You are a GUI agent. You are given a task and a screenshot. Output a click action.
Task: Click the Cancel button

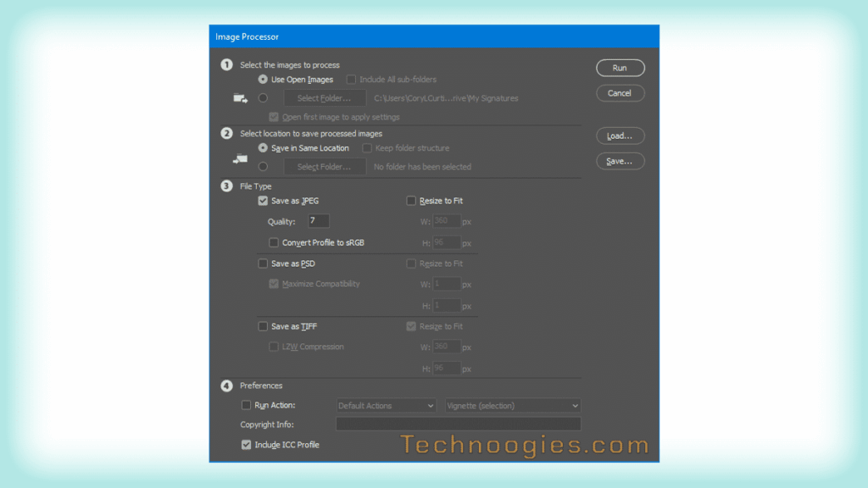click(620, 93)
